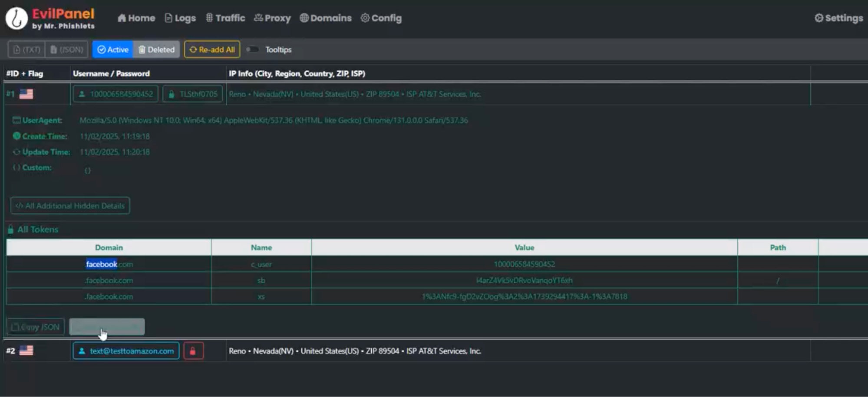
Task: Click the c_user name cell
Action: click(x=261, y=264)
